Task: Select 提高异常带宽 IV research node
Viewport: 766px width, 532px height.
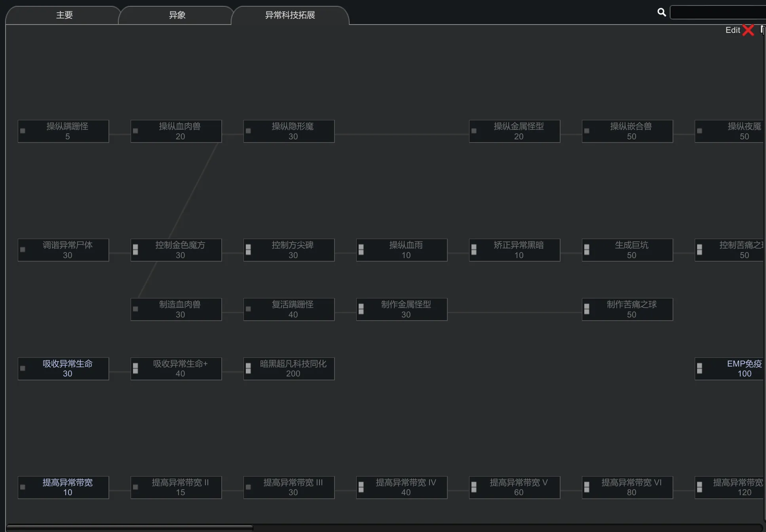Action: (405, 487)
